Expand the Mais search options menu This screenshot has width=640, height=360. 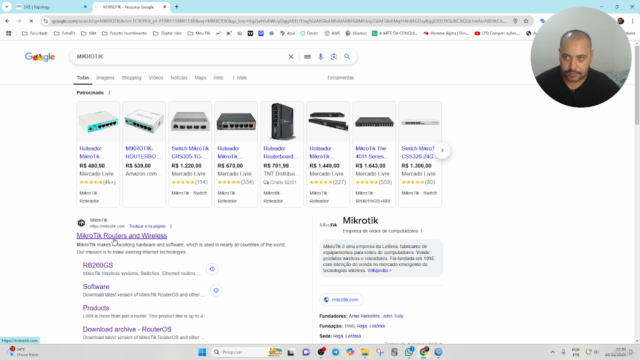pos(240,78)
